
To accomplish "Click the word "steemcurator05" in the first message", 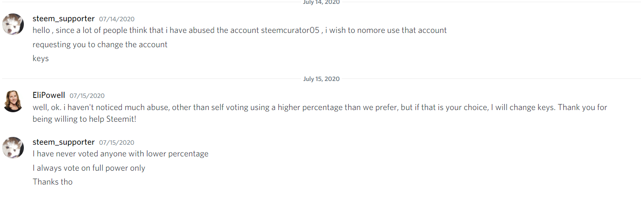I will pyautogui.click(x=290, y=30).
